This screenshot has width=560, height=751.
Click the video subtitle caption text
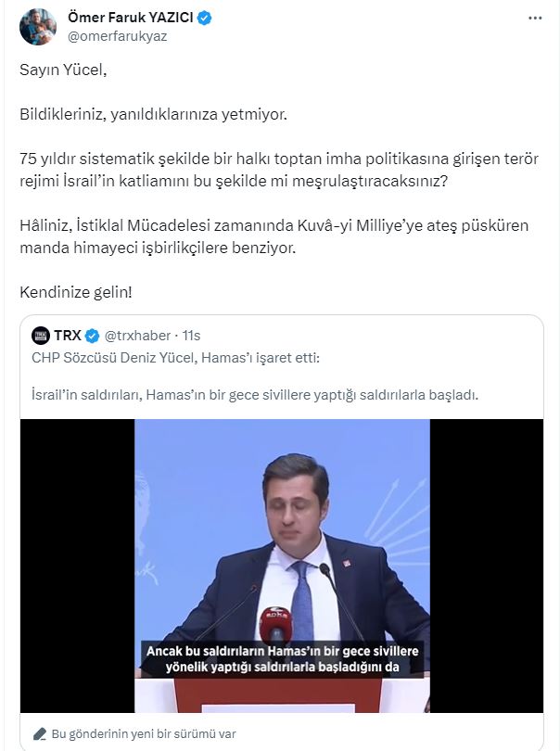coord(281,658)
